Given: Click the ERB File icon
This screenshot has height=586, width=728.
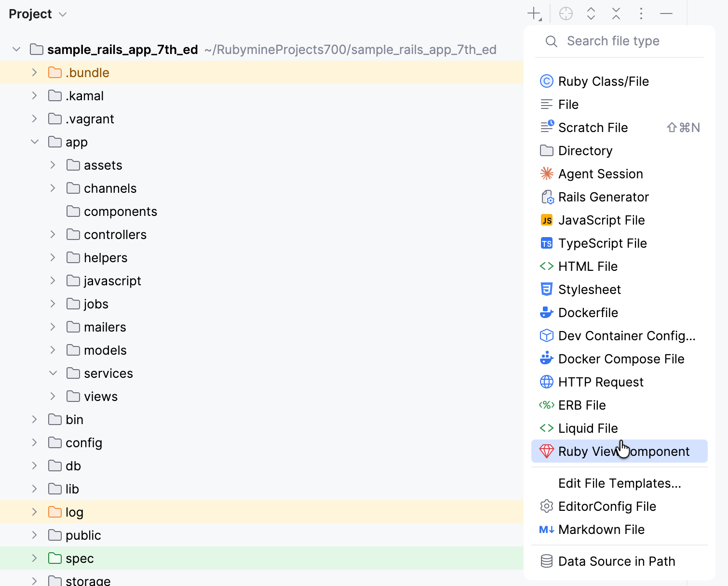Looking at the screenshot, I should [546, 405].
